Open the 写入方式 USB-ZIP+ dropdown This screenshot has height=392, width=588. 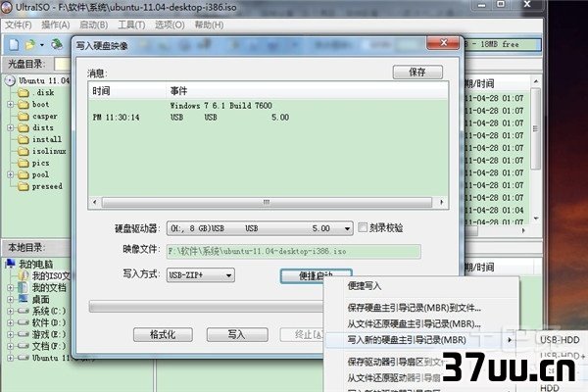coord(201,275)
